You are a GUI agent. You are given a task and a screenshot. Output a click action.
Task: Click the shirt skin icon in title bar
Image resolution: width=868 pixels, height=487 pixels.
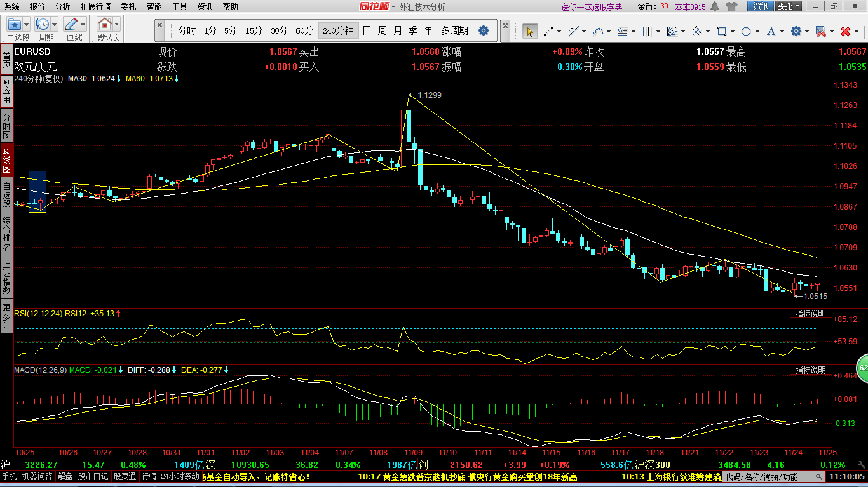coord(731,6)
